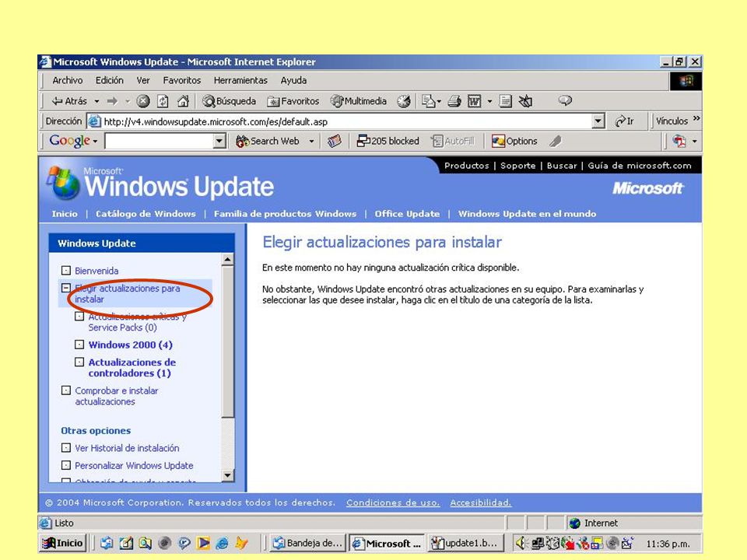Click Windows Update en el mundo link
The width and height of the screenshot is (747, 560).
click(527, 214)
